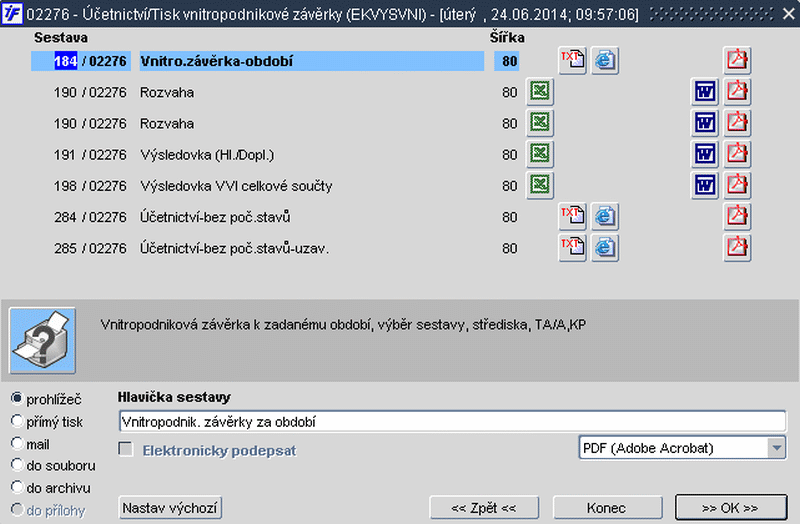Viewport: 800px width, 524px height.
Task: Click the Nastav výchozí button
Action: point(170,508)
